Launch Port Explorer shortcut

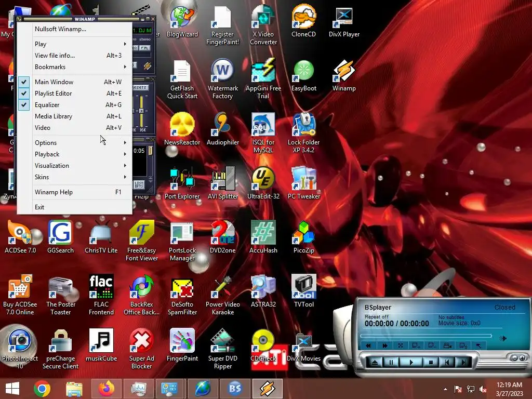coord(182,184)
